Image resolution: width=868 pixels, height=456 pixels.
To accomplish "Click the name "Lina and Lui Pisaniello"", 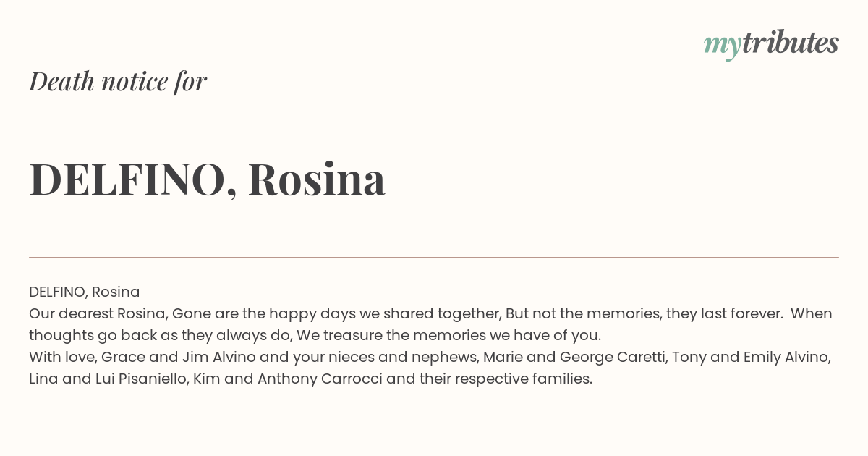I will click(x=107, y=379).
